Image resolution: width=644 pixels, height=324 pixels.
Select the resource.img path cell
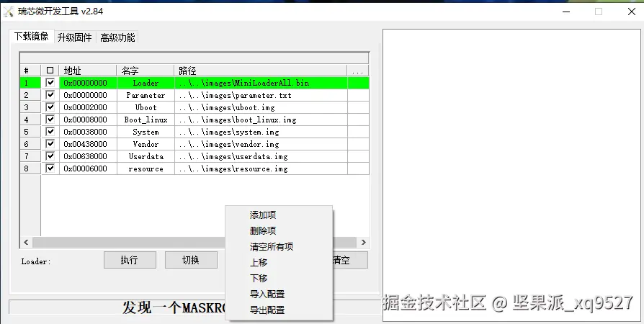[x=261, y=168]
